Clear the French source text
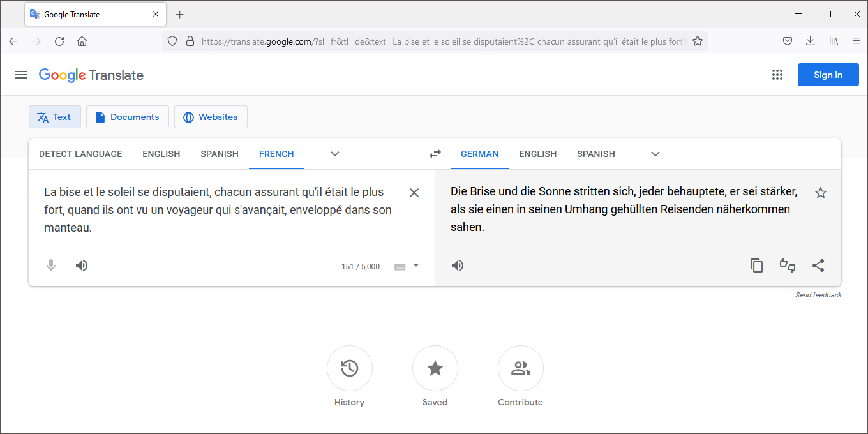The width and height of the screenshot is (868, 434). tap(414, 193)
